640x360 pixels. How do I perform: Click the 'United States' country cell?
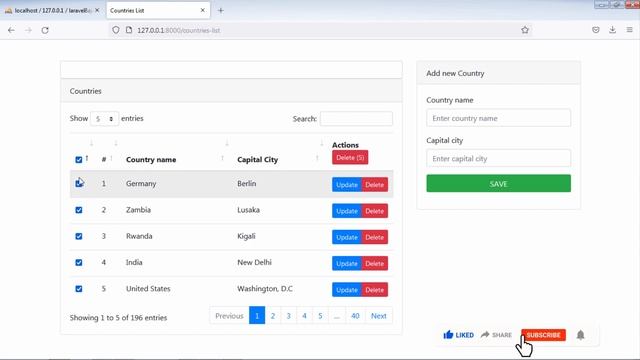point(148,289)
